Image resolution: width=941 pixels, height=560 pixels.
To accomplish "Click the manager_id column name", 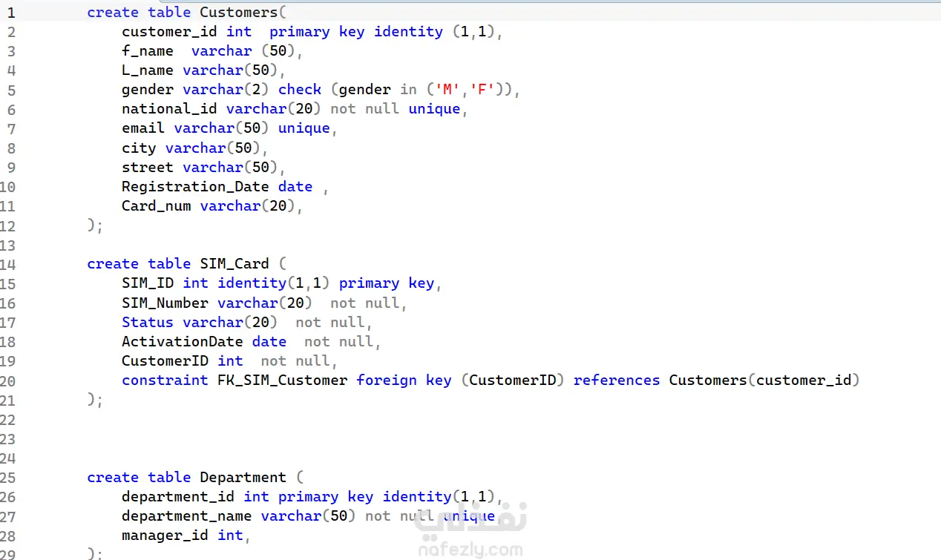I will coord(165,535).
